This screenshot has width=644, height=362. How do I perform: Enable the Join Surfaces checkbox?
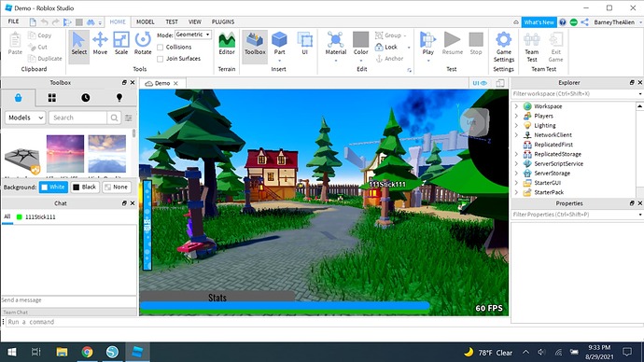pos(161,59)
